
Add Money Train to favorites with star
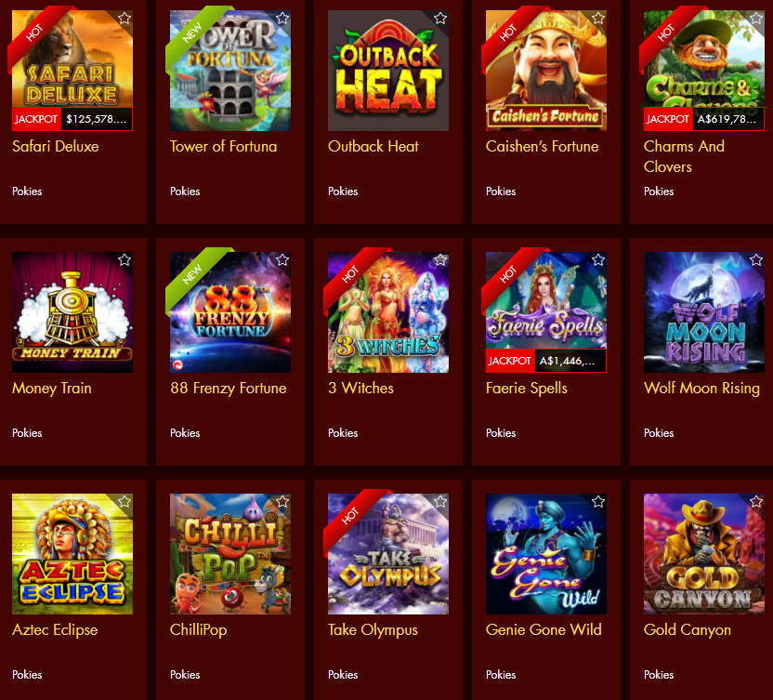click(x=124, y=259)
